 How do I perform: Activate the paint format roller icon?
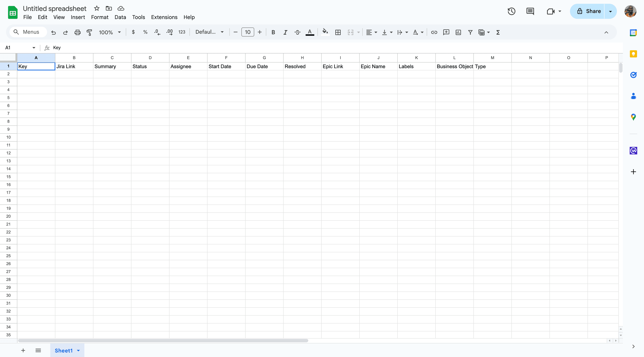[x=89, y=32]
